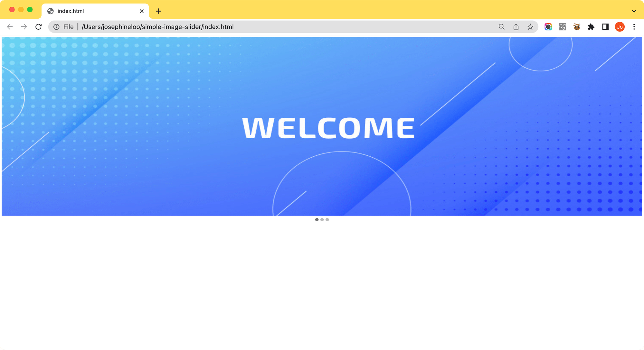Open a new browser tab with the plus

point(158,11)
